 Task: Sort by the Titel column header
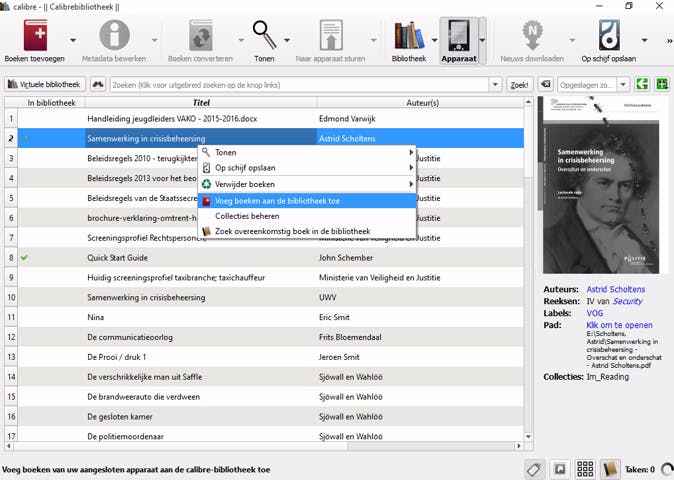pos(201,102)
